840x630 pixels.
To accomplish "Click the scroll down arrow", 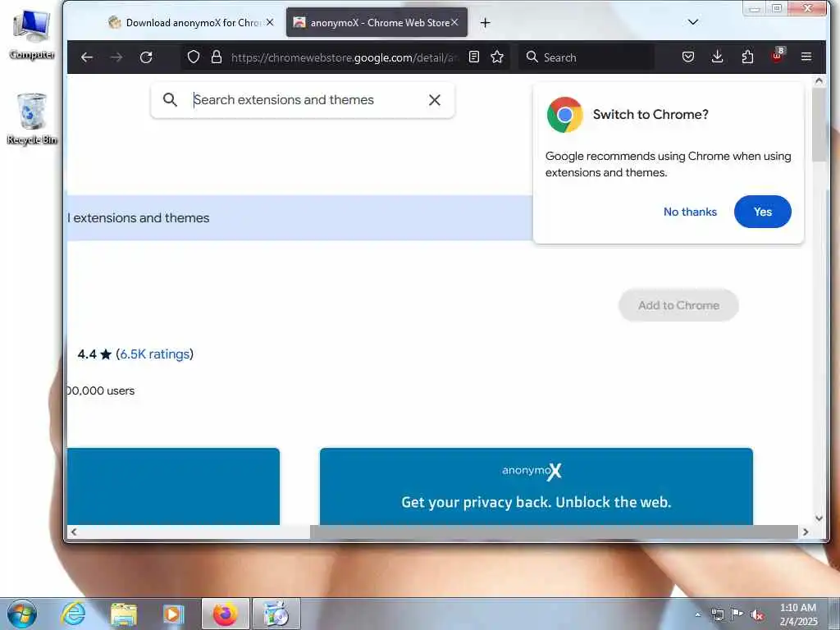I will point(819,518).
